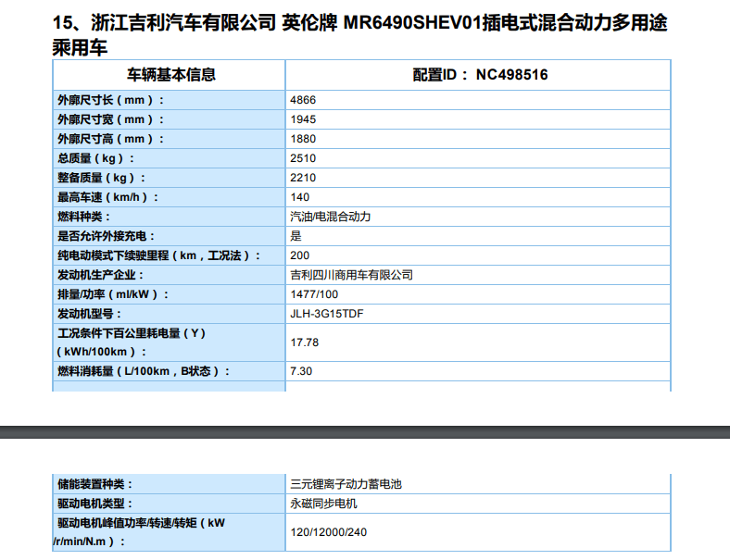Select the heading text containing 'MR6490SHEV01'
This screenshot has width=730, height=560.
(x=359, y=35)
